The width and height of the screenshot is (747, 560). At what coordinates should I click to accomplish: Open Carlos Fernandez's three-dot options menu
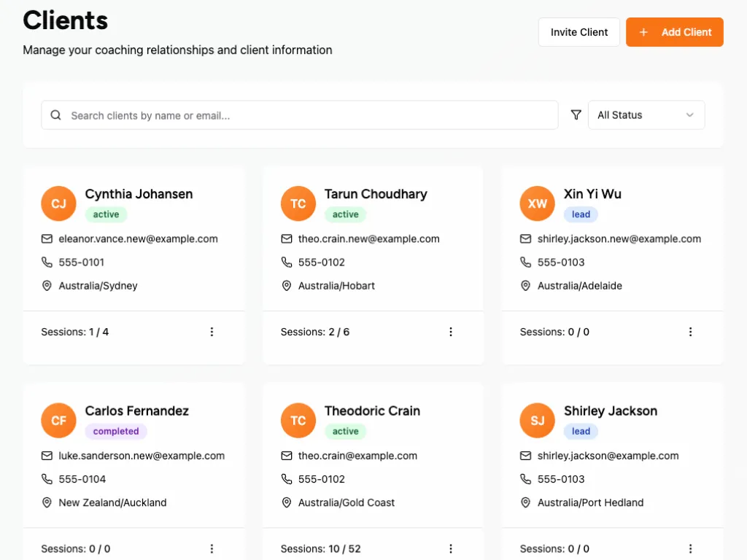pos(212,548)
